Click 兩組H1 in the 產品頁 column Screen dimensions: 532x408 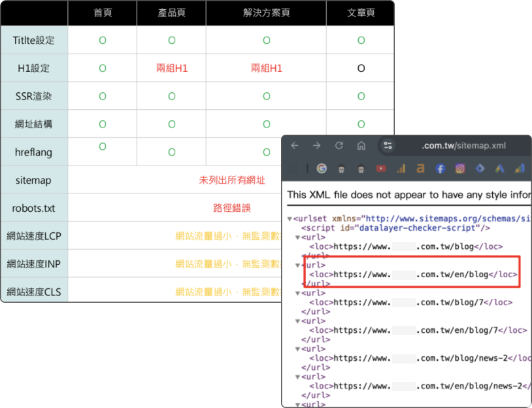pyautogui.click(x=172, y=68)
